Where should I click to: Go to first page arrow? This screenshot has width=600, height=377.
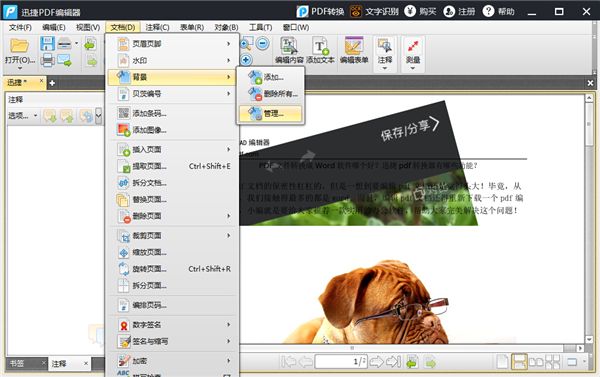[x=288, y=361]
